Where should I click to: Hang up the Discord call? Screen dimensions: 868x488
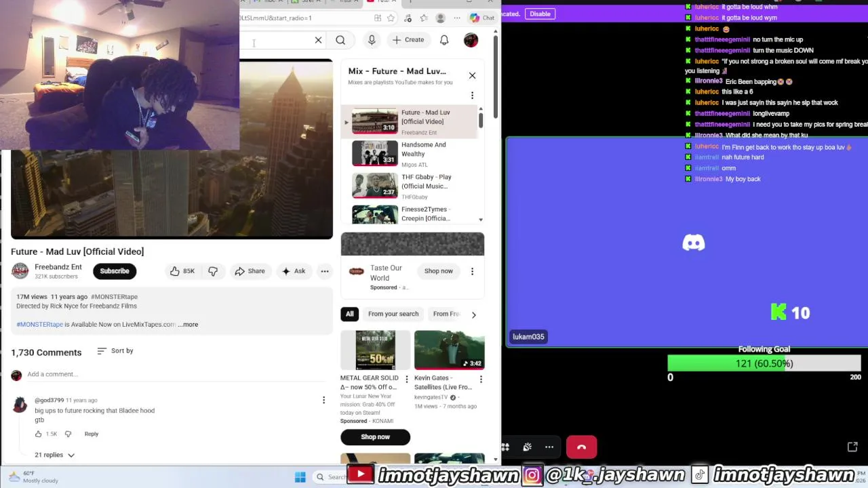pos(581,447)
